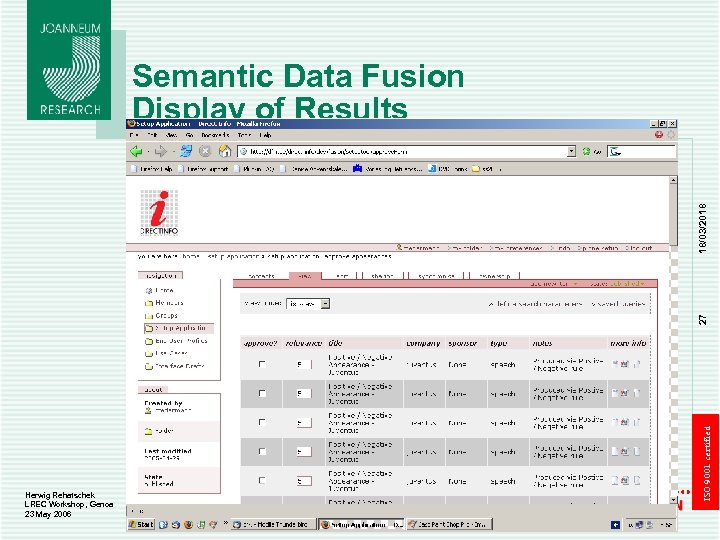Reload the current page in Firefox
720x540 pixels.
pyautogui.click(x=186, y=151)
